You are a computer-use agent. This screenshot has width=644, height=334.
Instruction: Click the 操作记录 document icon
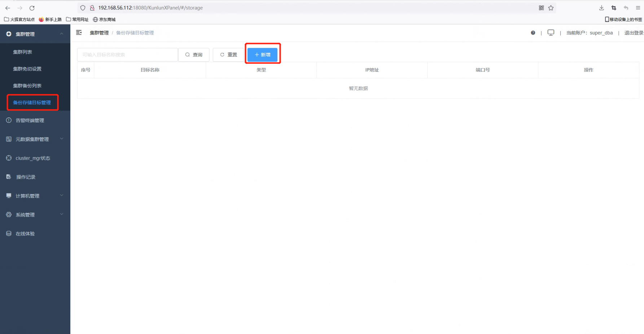point(9,177)
